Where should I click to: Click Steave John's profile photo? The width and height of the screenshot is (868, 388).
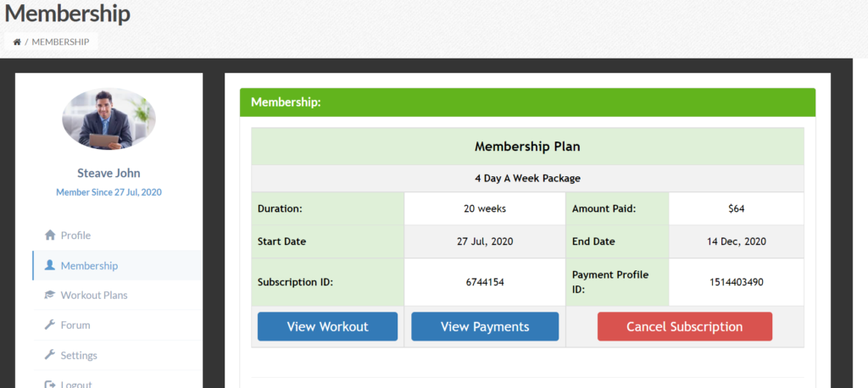(108, 119)
